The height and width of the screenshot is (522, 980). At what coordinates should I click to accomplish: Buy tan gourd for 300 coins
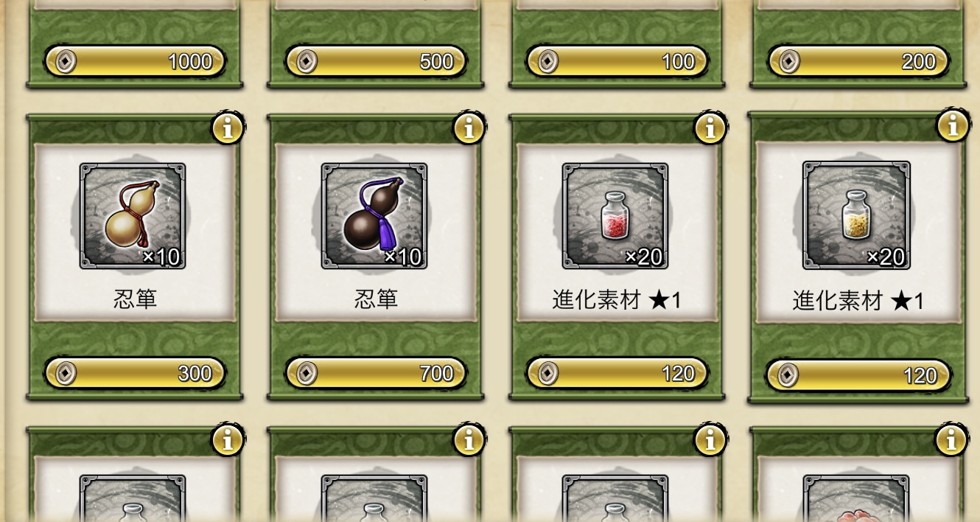coord(135,373)
